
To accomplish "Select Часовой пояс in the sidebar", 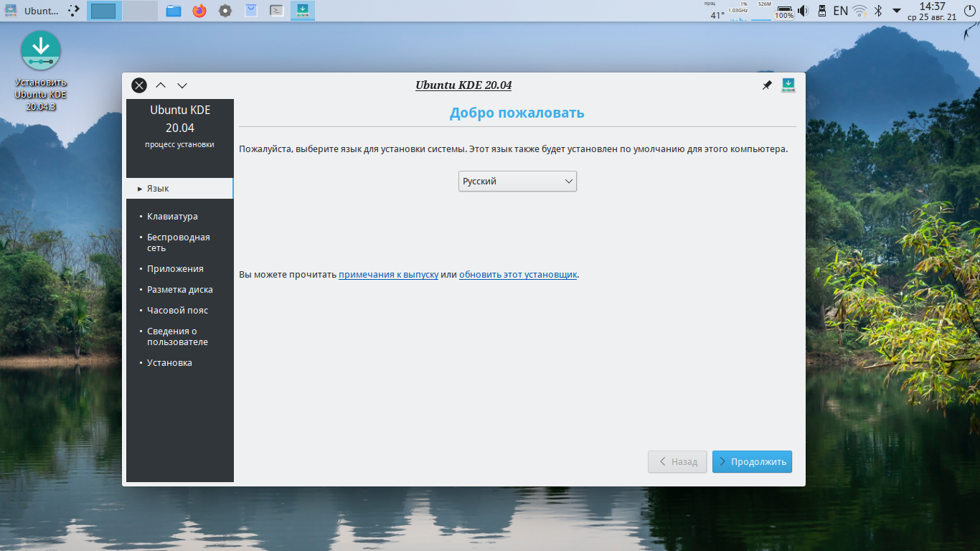I will click(x=177, y=311).
